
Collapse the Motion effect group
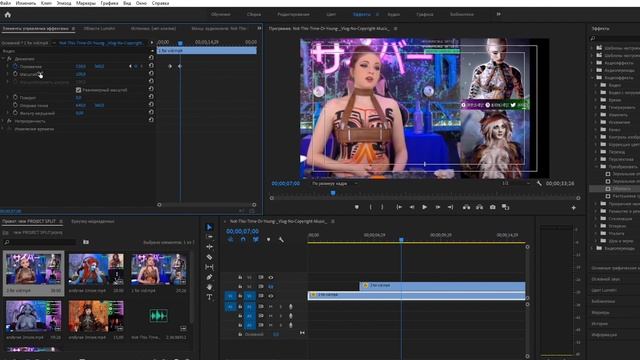tap(3, 59)
